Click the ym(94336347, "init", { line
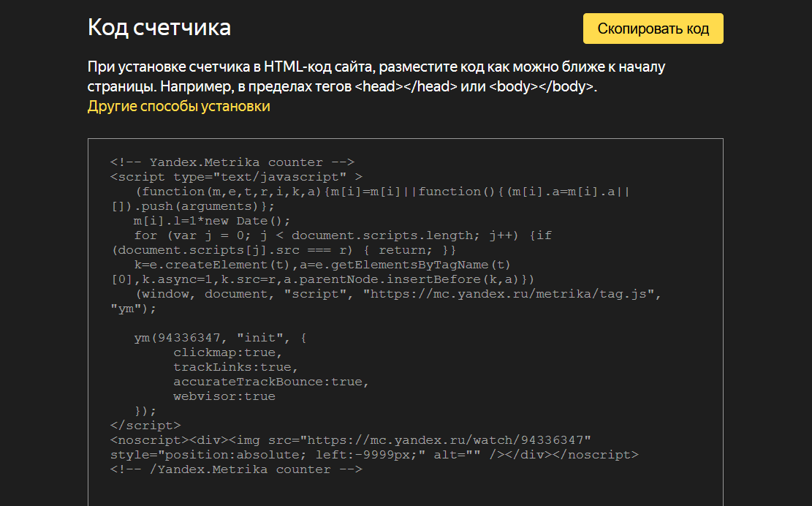The width and height of the screenshot is (812, 506). (220, 338)
